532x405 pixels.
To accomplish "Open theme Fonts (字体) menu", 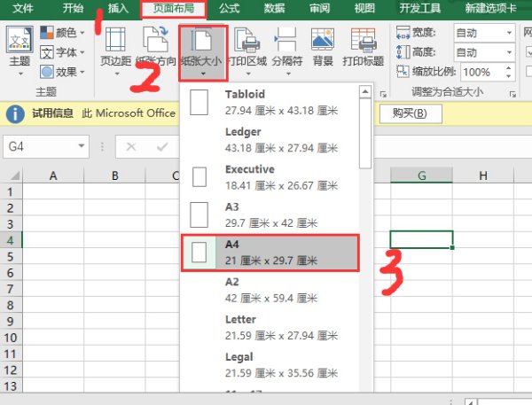I will pos(62,52).
